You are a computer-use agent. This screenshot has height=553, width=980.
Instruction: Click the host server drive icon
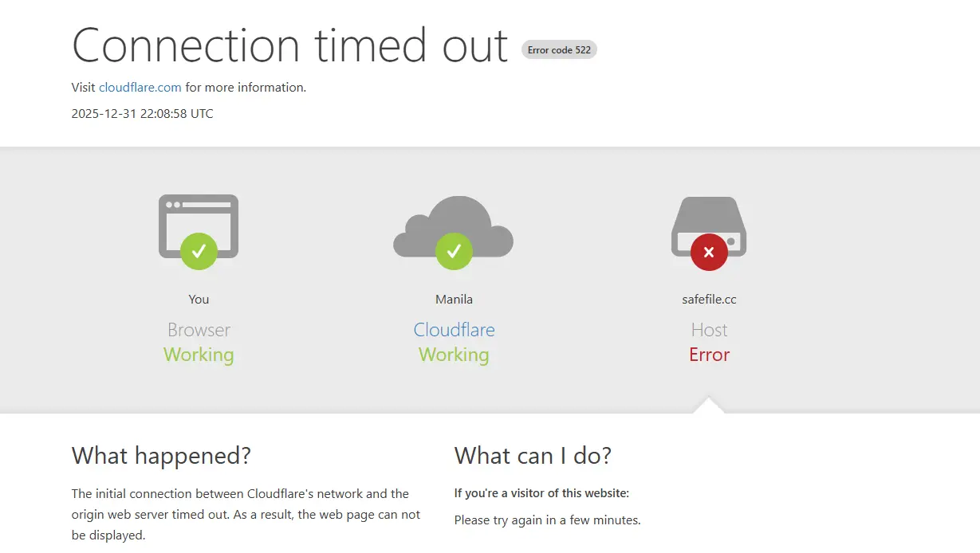[709, 226]
